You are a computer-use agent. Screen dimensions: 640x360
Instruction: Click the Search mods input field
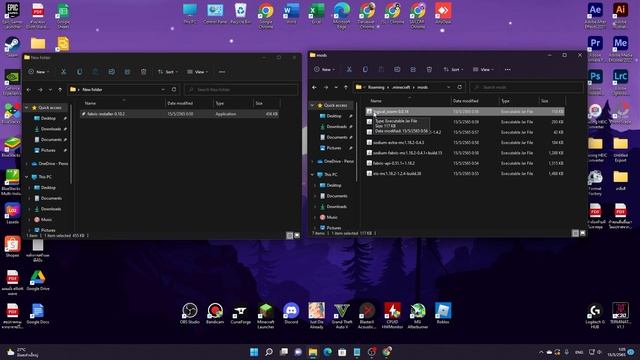coord(526,87)
